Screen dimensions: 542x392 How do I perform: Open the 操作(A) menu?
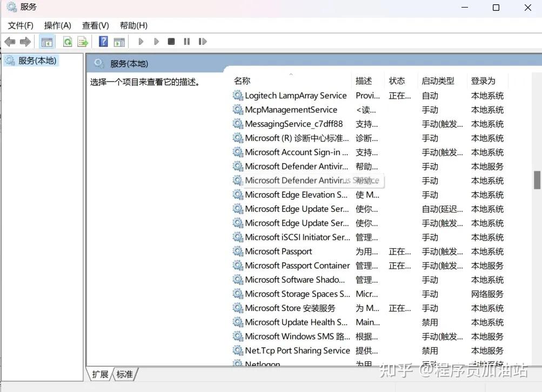coord(58,25)
